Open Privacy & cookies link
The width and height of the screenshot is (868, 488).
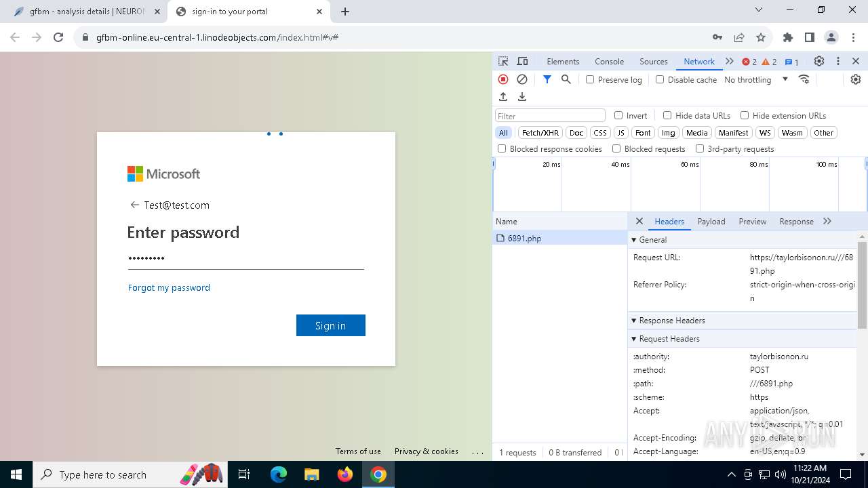[x=427, y=451]
